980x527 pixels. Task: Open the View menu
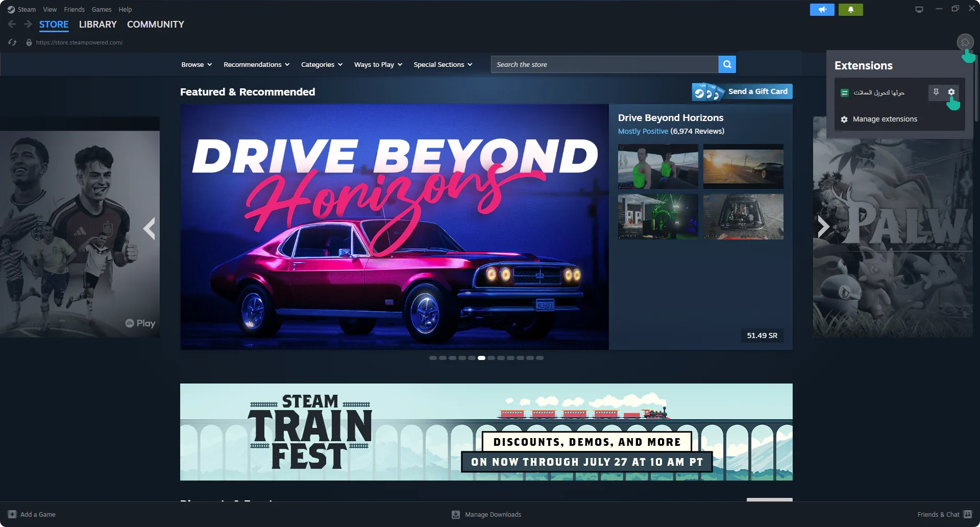(x=50, y=10)
